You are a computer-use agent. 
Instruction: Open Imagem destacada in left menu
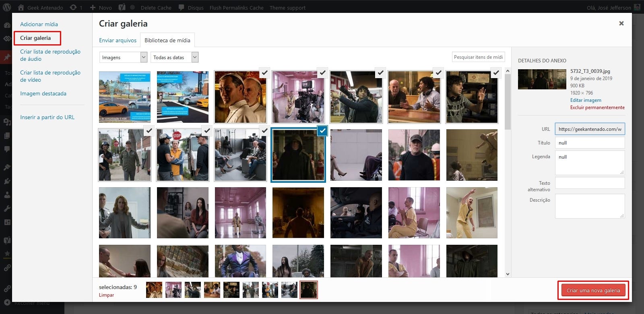coord(43,93)
